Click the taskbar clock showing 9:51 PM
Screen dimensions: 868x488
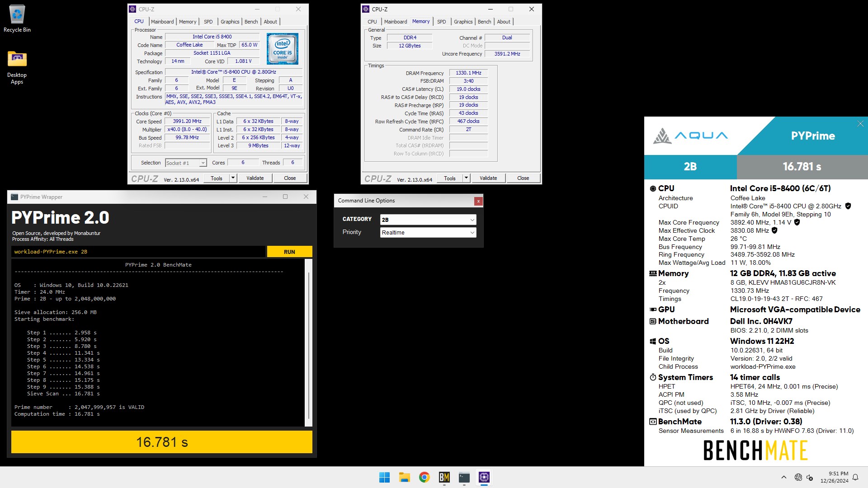click(835, 477)
